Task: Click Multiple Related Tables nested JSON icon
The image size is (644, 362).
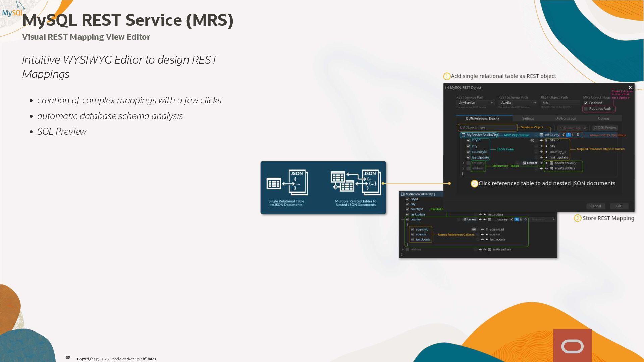Action: click(x=356, y=183)
